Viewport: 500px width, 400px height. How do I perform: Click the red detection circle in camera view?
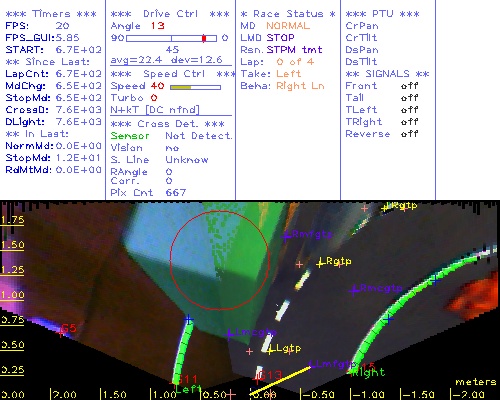pyautogui.click(x=219, y=260)
